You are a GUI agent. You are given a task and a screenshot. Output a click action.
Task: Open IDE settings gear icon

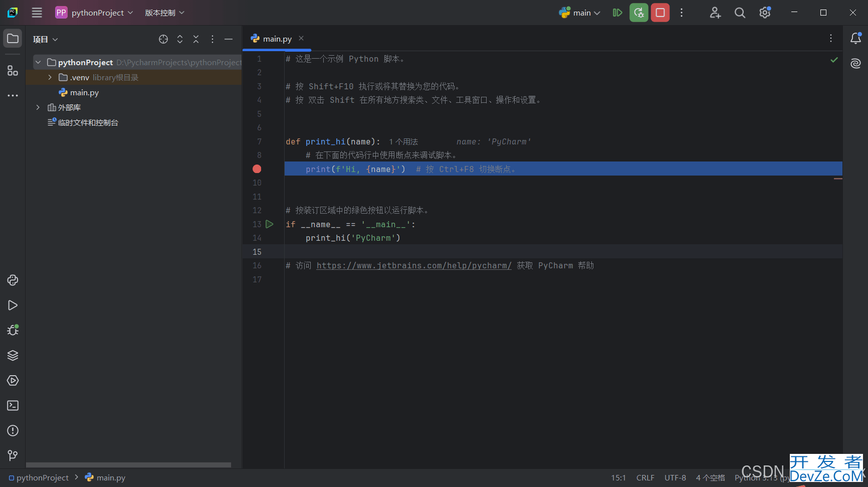(765, 13)
